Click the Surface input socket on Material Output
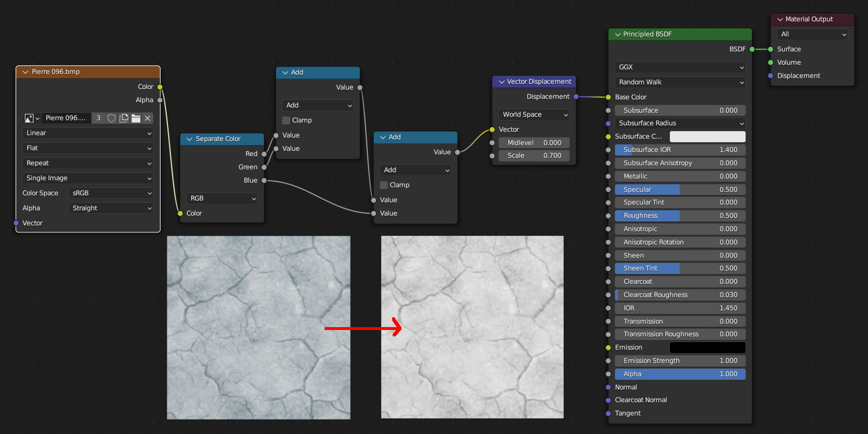 (770, 50)
